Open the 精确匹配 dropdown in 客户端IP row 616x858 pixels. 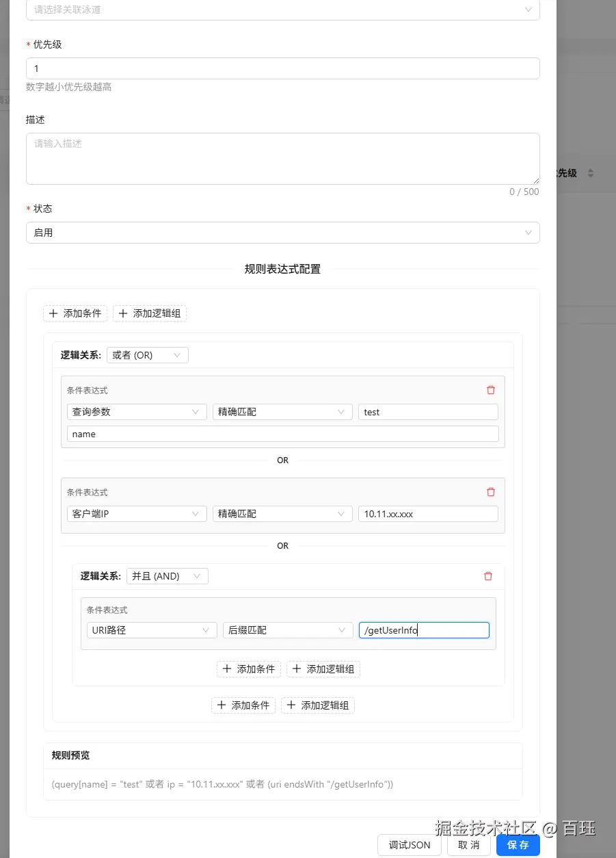[282, 514]
